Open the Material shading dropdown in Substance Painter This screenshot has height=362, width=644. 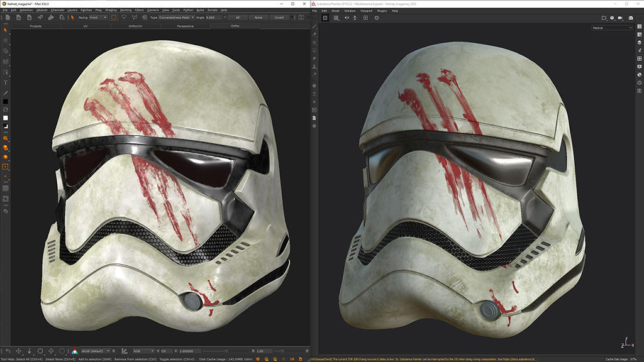[x=613, y=28]
